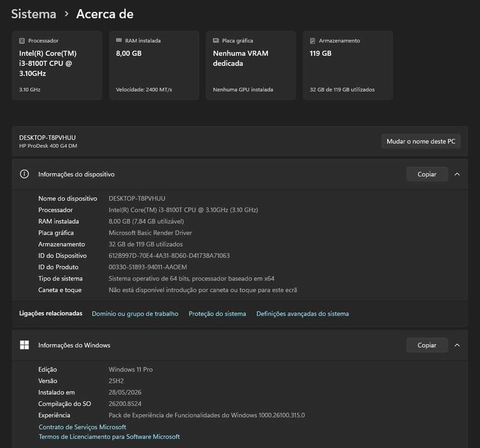This screenshot has width=480, height=448.
Task: Click the RAM instalada memory icon
Action: tap(119, 40)
